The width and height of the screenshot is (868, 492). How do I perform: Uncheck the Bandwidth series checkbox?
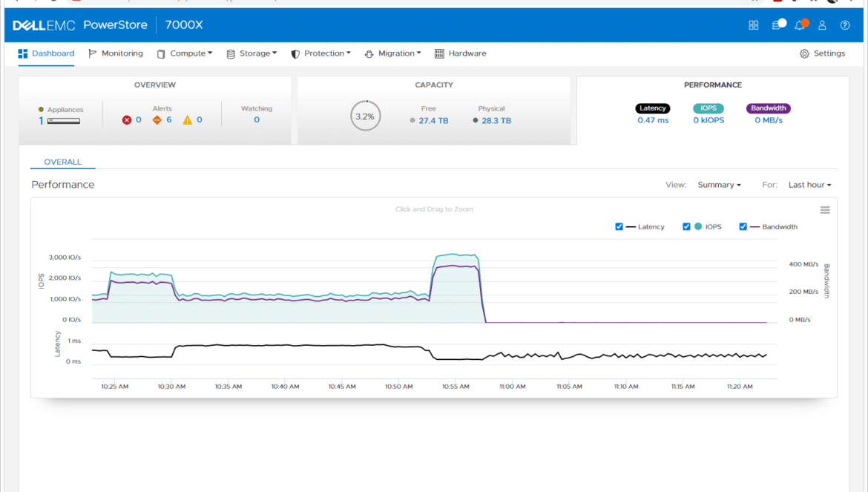743,226
